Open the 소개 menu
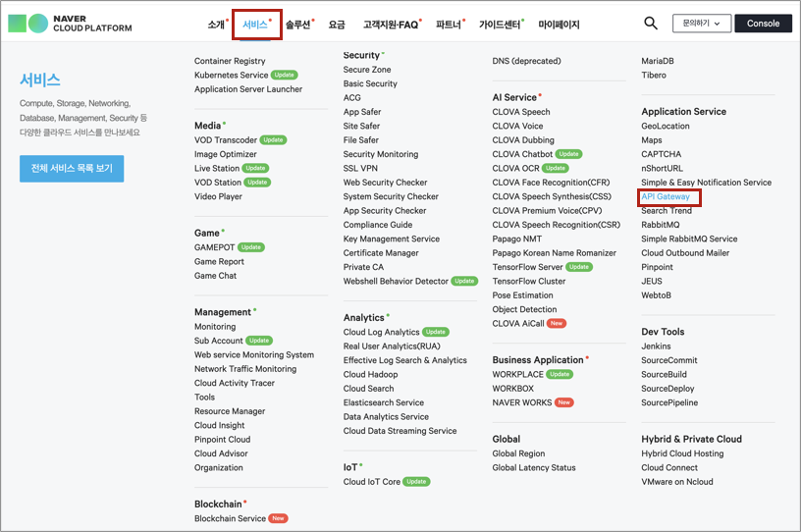Screen dimensions: 801x532 pos(216,25)
